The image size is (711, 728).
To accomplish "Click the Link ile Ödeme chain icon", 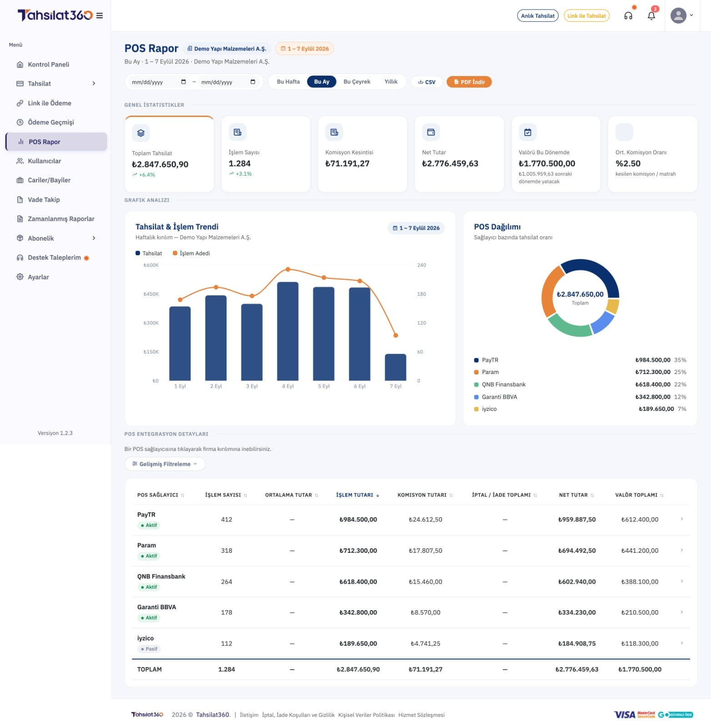I will tap(20, 103).
